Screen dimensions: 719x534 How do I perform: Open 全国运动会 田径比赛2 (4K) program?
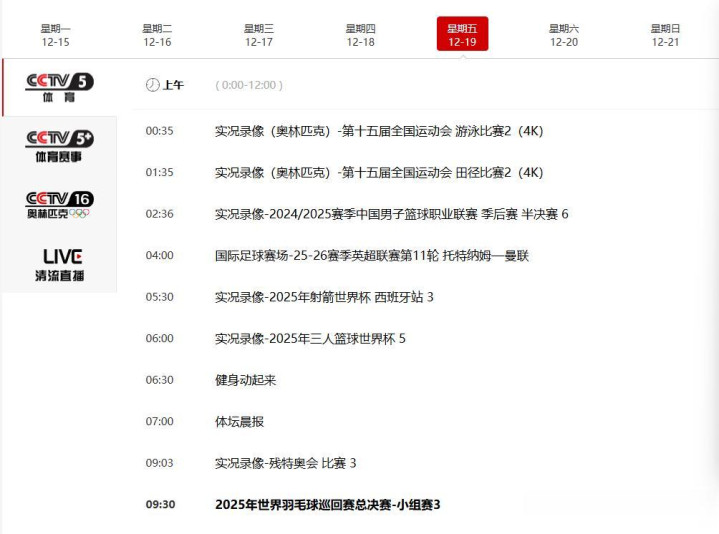379,172
